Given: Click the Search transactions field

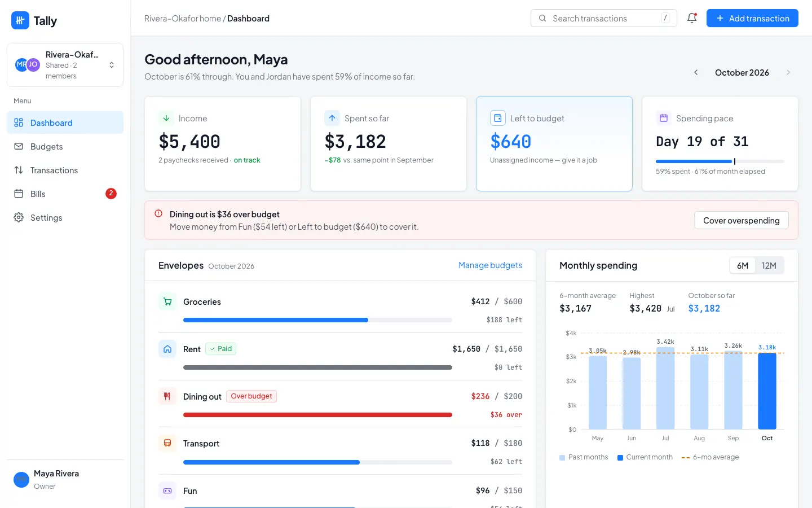Looking at the screenshot, I should [x=603, y=18].
